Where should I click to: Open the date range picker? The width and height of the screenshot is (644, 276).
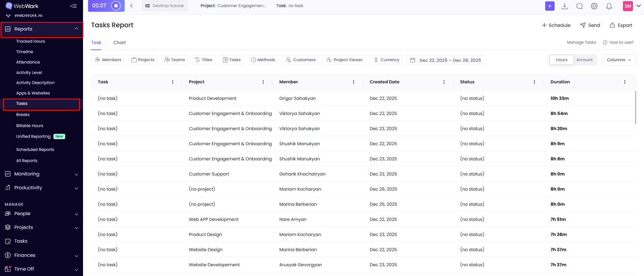click(x=446, y=60)
